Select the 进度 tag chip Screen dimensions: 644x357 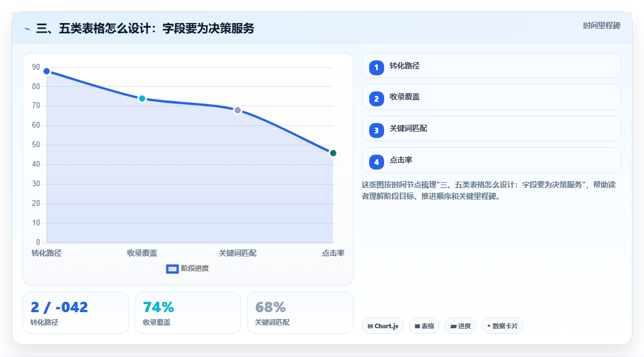461,326
